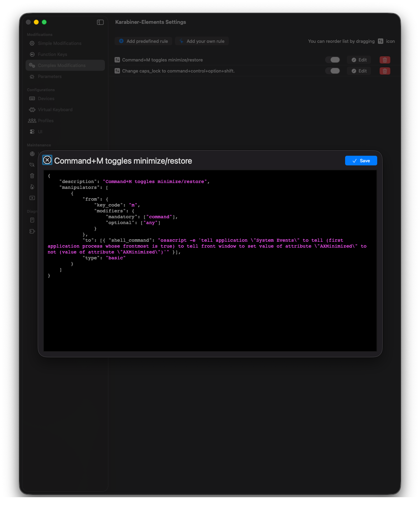Click the "type": "basic" line
The image size is (420, 520).
(x=104, y=258)
